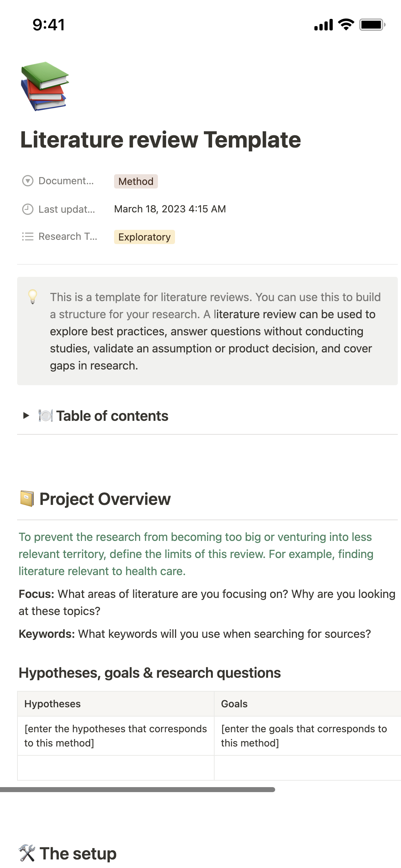Image resolution: width=401 pixels, height=868 pixels.
Task: Open the Document type value selector
Action: tap(135, 181)
